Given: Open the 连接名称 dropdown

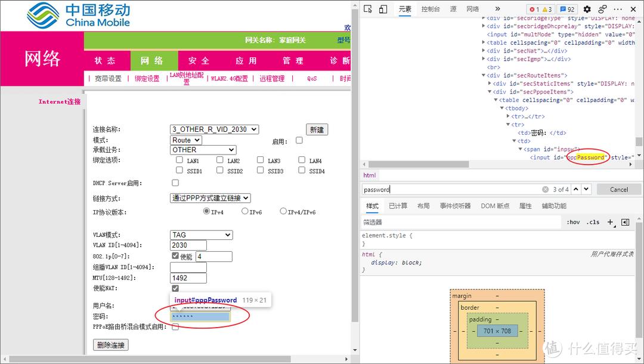Looking at the screenshot, I should [x=214, y=129].
